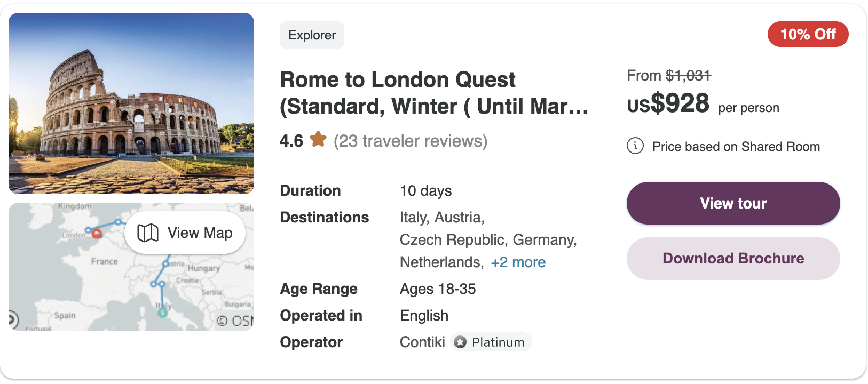
Task: Expand destinations with the +2 more link
Action: pos(518,262)
